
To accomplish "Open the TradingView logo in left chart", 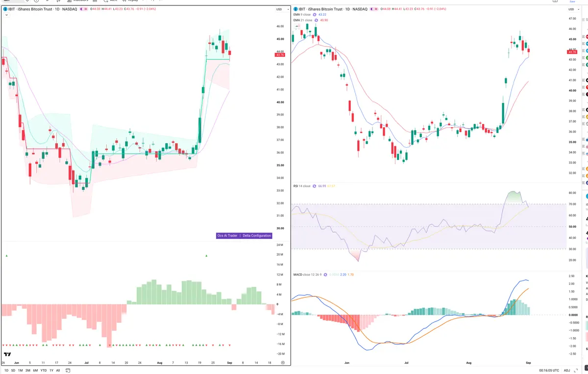I will coord(7,354).
